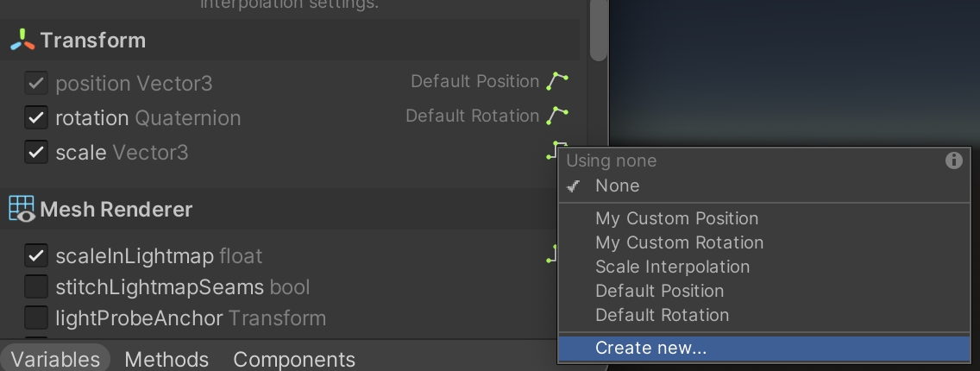Click the scaleInLightmap interpolation curve icon
Image resolution: width=980 pixels, height=371 pixels.
[x=551, y=255]
